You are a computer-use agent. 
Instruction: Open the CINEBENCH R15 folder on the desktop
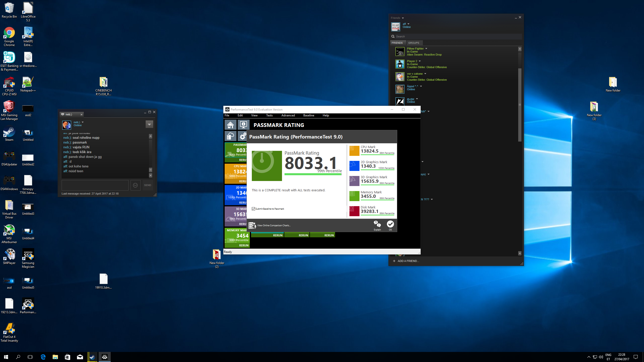coord(103,86)
